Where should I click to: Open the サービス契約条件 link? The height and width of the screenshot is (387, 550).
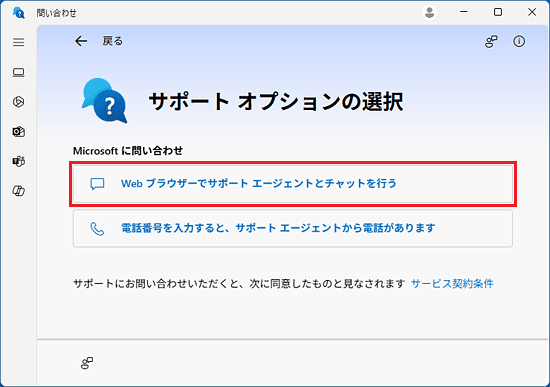coord(452,283)
